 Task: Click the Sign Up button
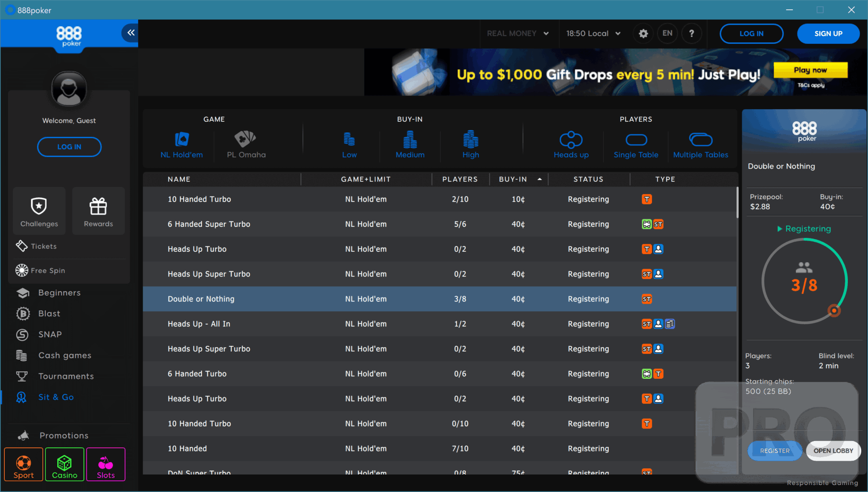828,34
